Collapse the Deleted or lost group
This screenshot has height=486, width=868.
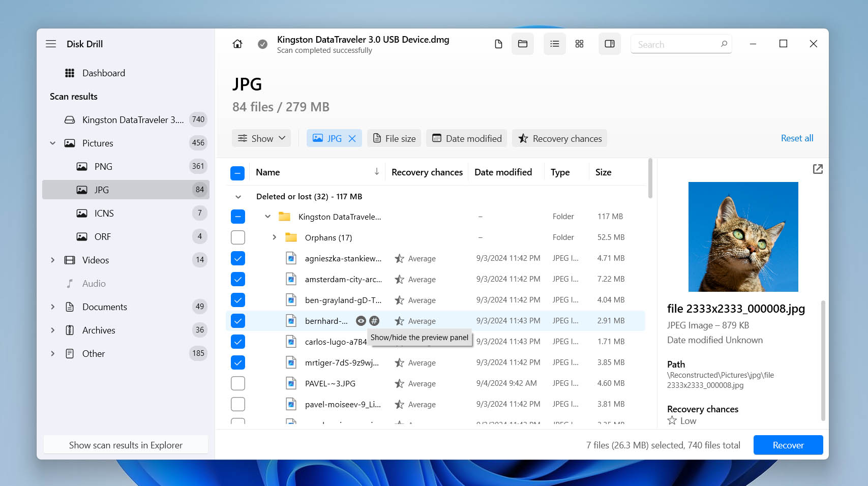click(x=237, y=197)
